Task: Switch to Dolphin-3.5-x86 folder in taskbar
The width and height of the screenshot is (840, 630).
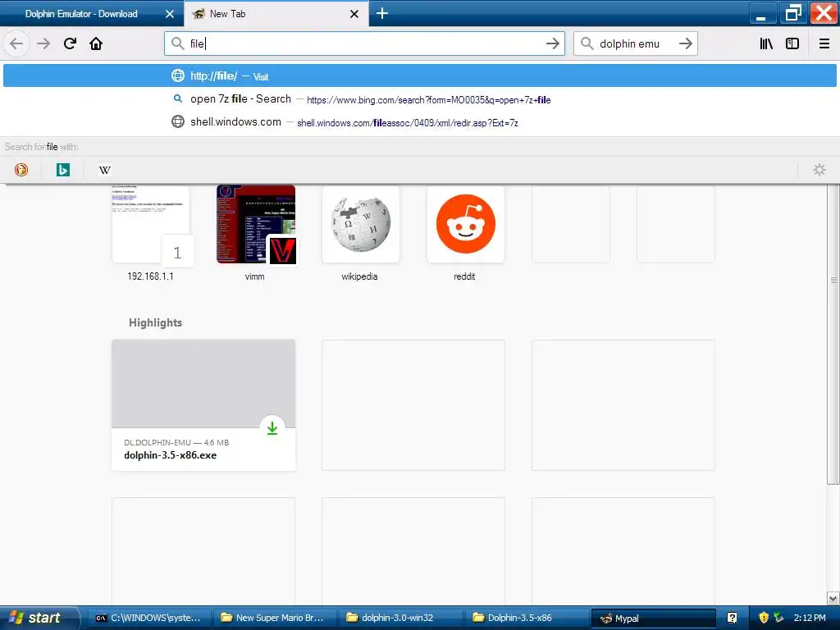Action: 527,618
